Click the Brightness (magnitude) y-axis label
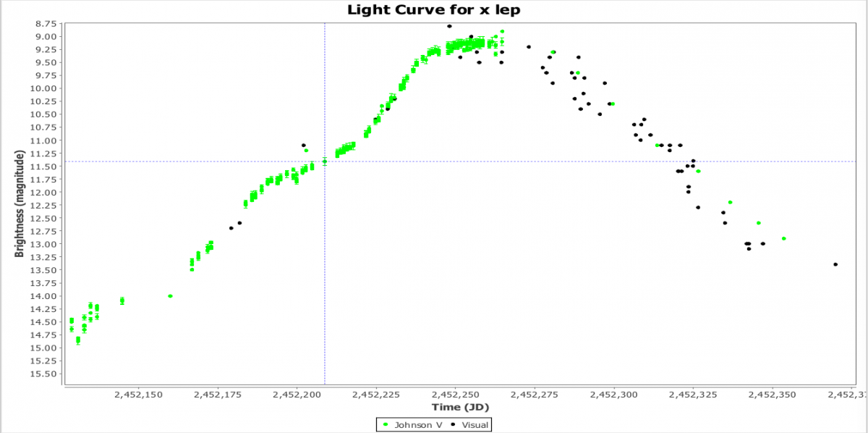The height and width of the screenshot is (433, 868). (20, 204)
